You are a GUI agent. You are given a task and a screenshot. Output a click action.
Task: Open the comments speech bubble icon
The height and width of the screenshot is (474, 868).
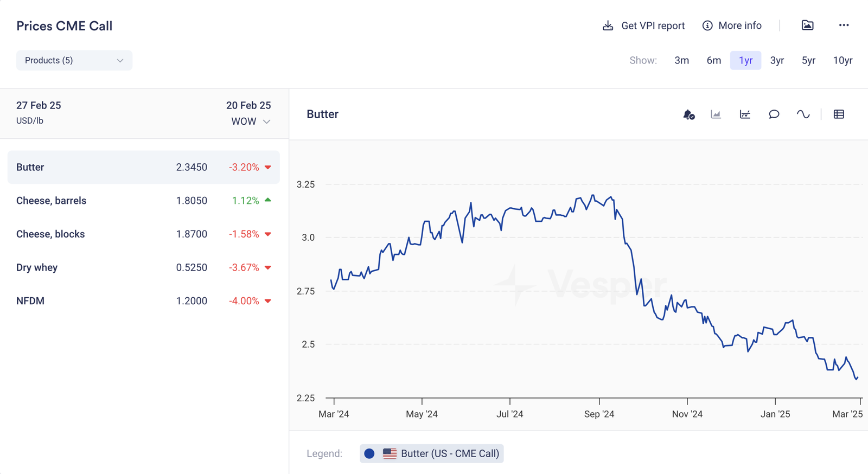click(x=774, y=114)
